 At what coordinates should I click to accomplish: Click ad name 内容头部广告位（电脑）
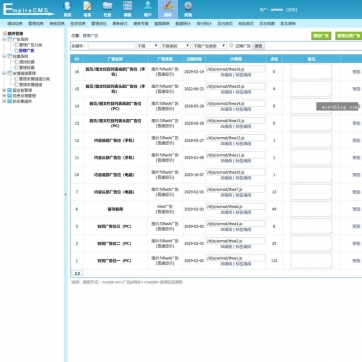click(x=114, y=192)
